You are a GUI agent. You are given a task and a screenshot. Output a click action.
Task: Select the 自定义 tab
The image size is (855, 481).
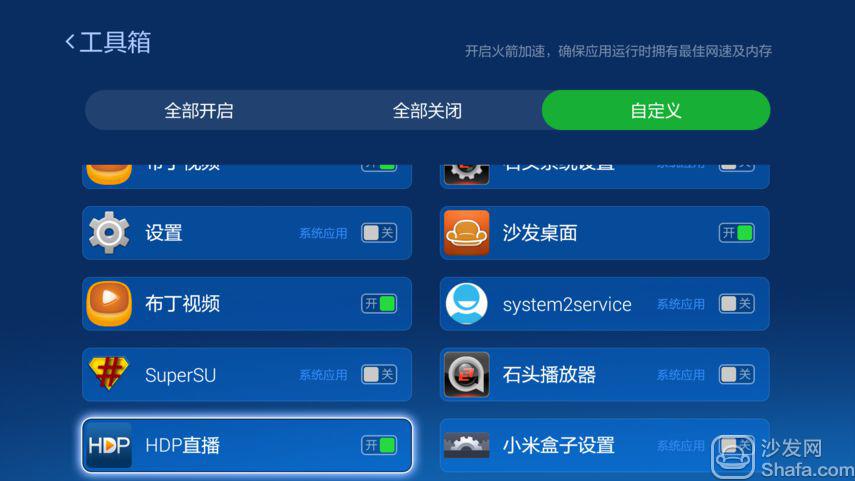tap(656, 110)
